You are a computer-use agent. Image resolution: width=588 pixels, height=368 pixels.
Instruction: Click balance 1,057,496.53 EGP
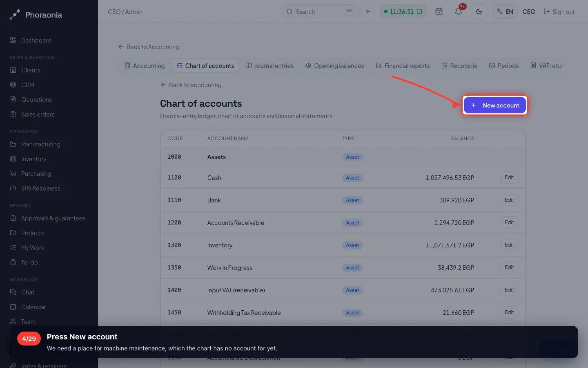pyautogui.click(x=450, y=178)
